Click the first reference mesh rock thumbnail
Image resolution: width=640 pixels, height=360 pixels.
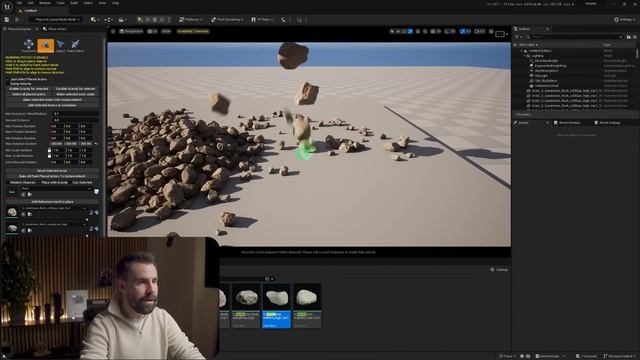[12, 211]
